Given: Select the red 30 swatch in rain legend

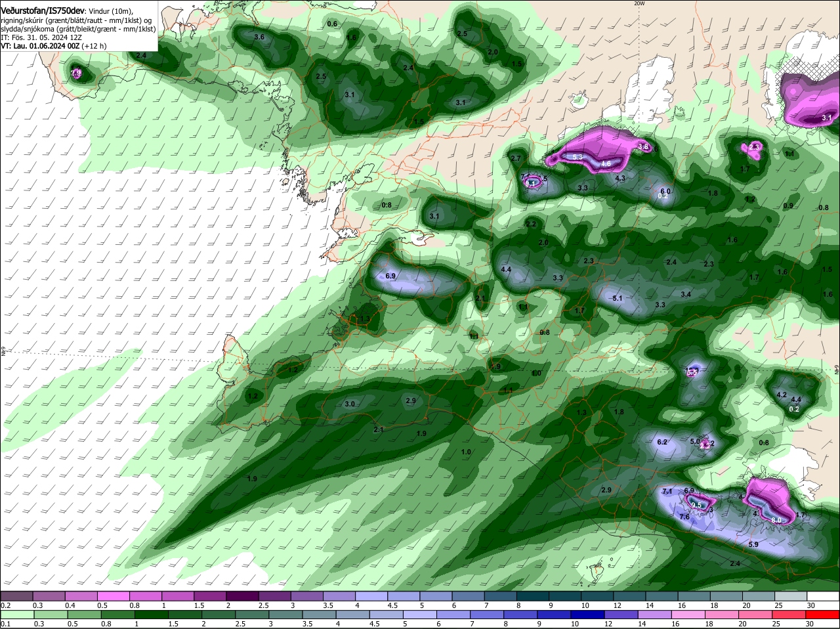Looking at the screenshot, I should click(x=823, y=615).
